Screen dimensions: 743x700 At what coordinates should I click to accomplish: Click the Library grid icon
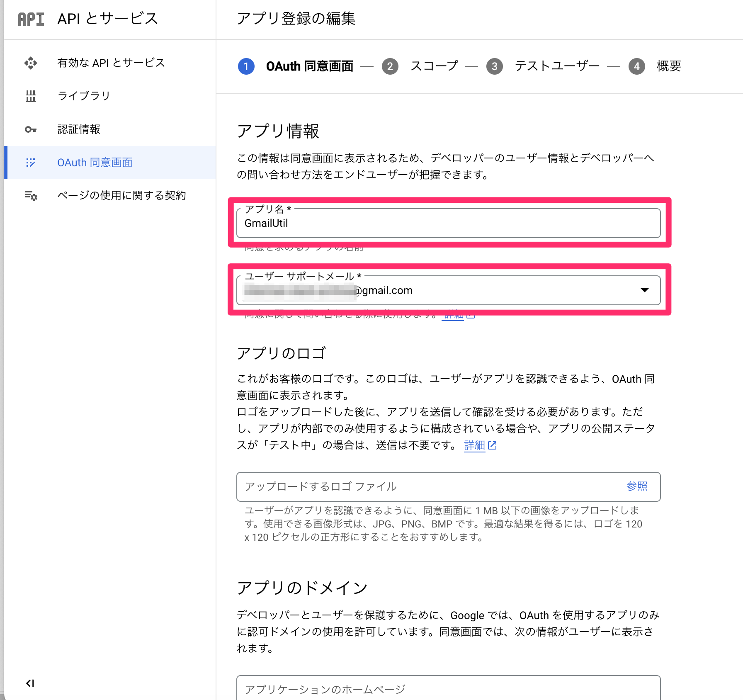pos(31,96)
